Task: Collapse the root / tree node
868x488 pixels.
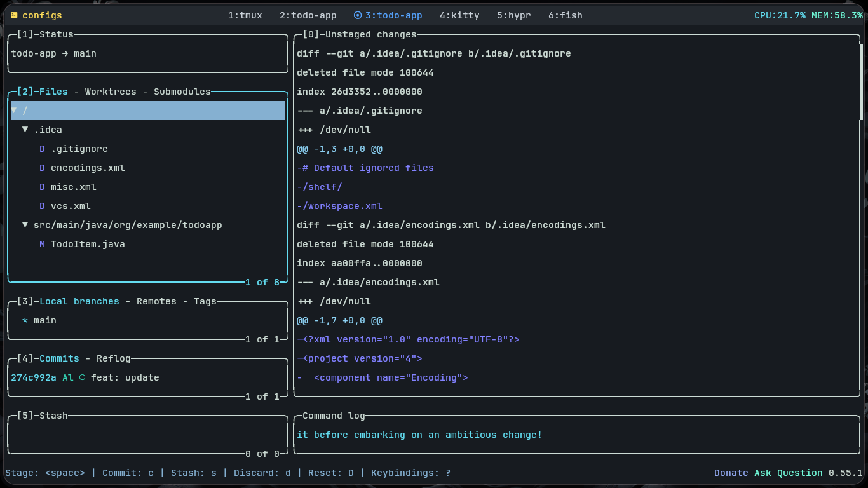Action: pos(14,111)
